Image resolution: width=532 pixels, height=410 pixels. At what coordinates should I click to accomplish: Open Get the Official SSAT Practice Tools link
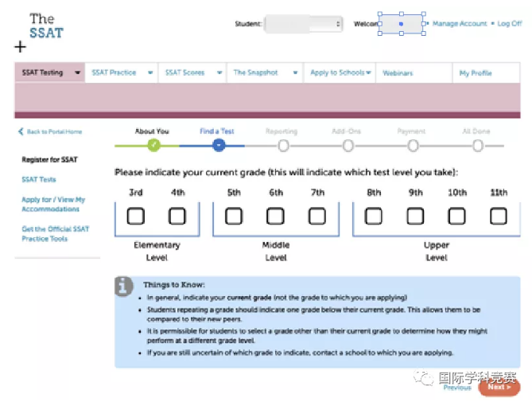[55, 234]
